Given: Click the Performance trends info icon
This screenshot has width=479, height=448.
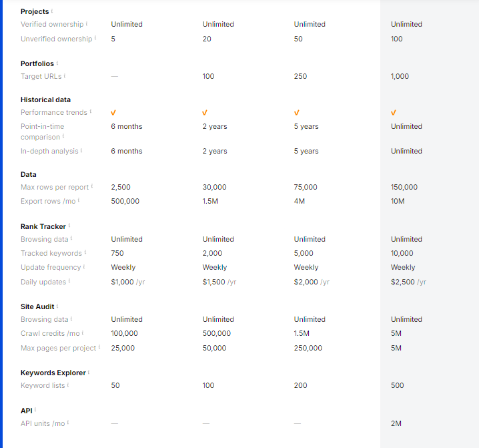Looking at the screenshot, I should click(x=90, y=112).
